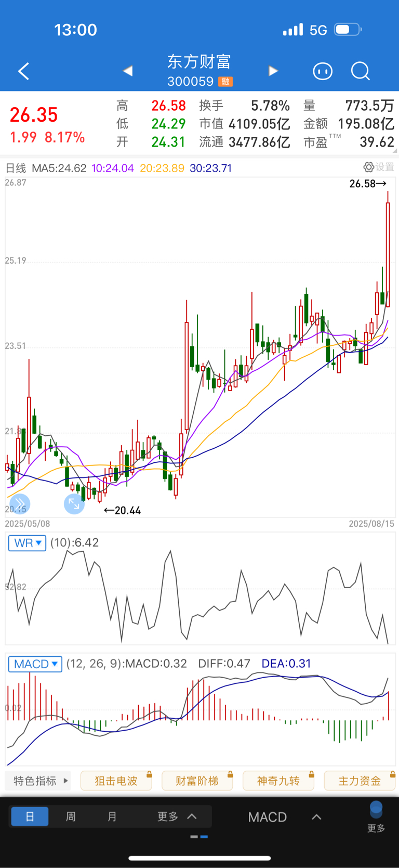This screenshot has height=868, width=399.
Task: Open search with the magnifier icon
Action: [360, 71]
